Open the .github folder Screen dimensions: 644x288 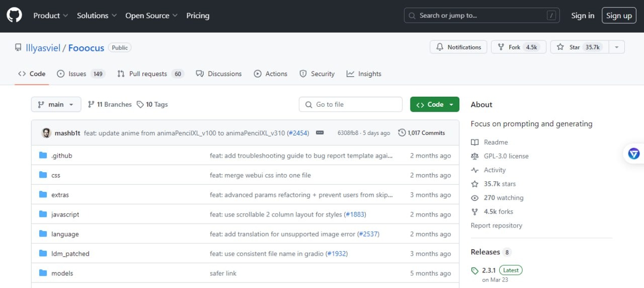pos(62,156)
